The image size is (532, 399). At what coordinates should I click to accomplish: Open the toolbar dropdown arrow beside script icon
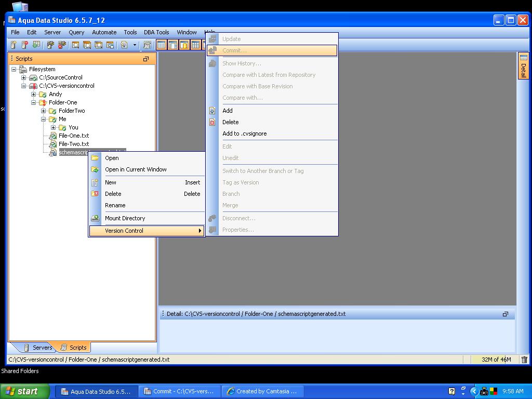[135, 45]
